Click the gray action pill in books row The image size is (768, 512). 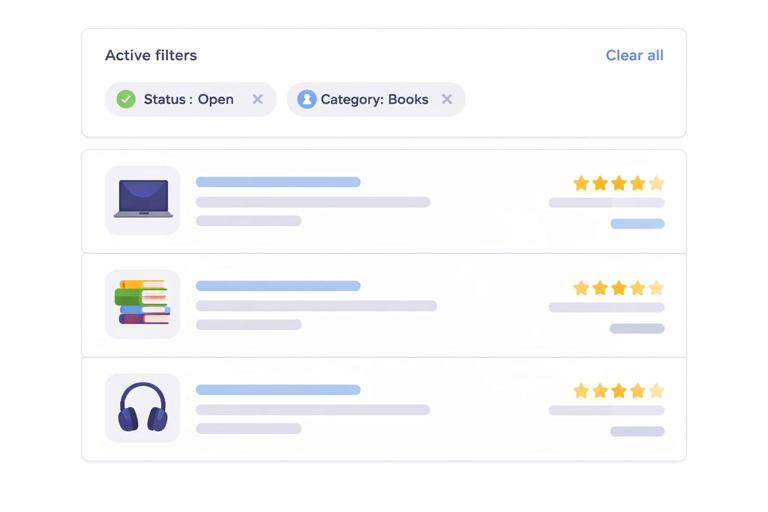637,328
